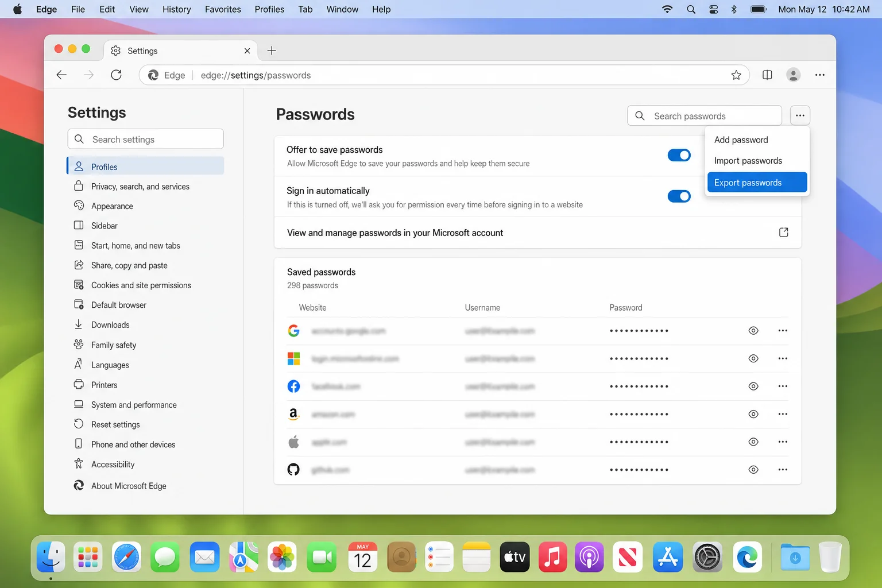Click the GitHub favicon in saved passwords
The width and height of the screenshot is (882, 588).
293,470
